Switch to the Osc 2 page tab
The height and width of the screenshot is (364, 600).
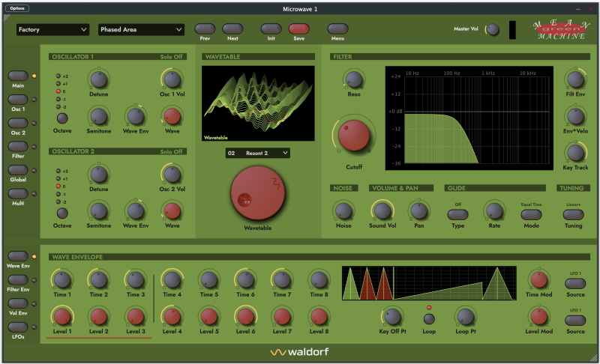pyautogui.click(x=18, y=123)
